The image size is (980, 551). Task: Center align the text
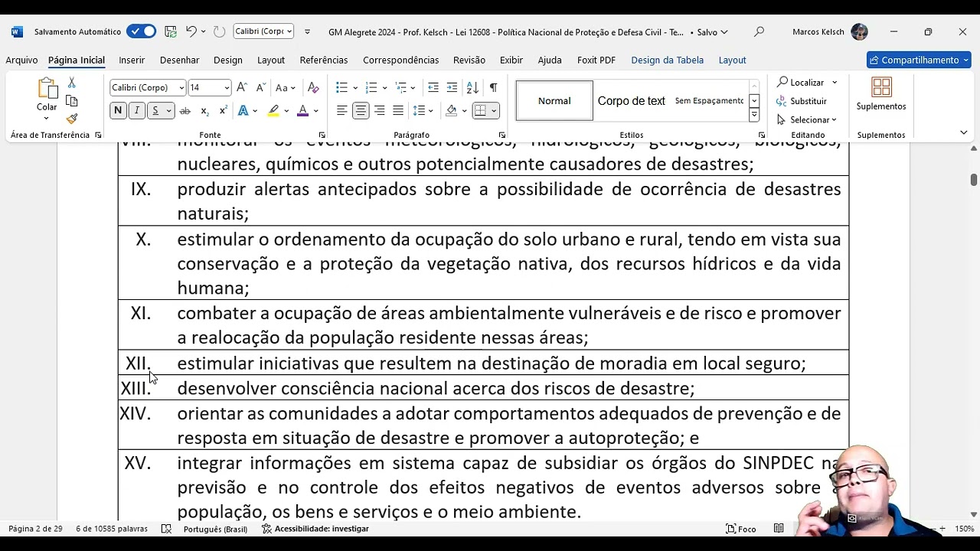(x=361, y=111)
